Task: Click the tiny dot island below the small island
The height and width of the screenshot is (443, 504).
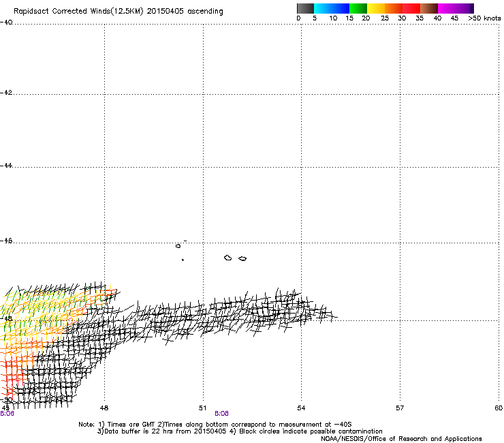Action: click(x=183, y=260)
